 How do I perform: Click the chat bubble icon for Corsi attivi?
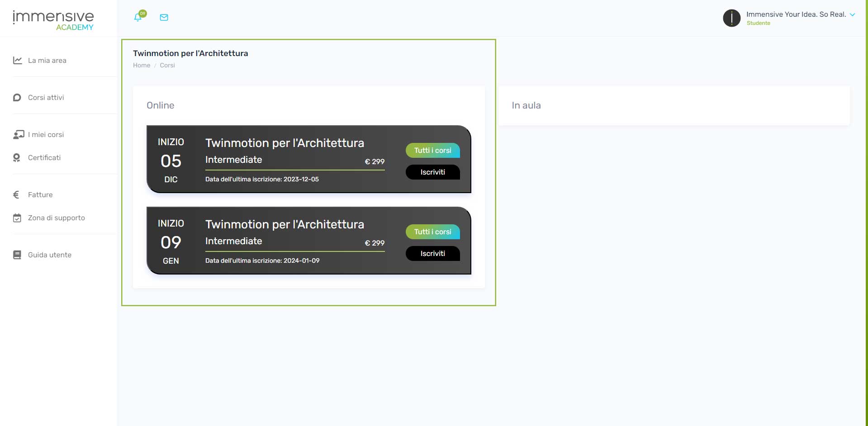17,97
